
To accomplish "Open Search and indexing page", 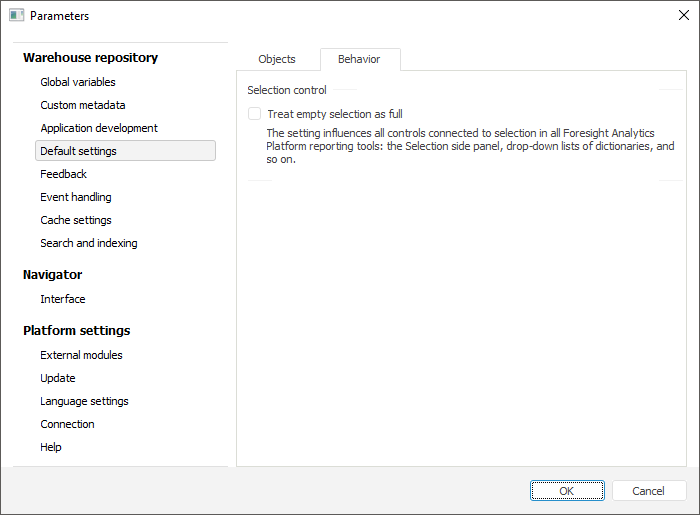I will coord(89,243).
